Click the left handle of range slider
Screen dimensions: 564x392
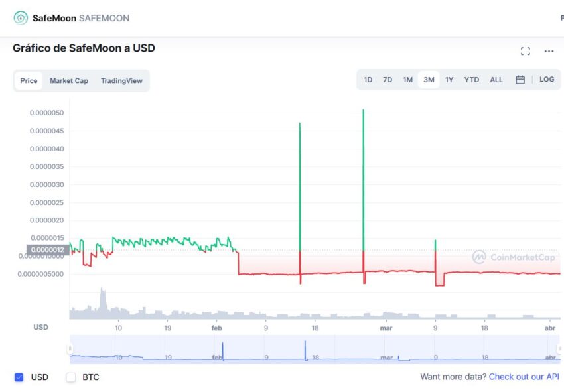tap(70, 350)
